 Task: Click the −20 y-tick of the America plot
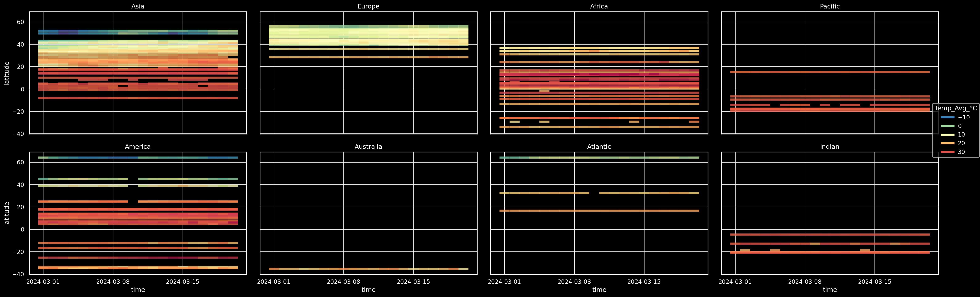pos(18,252)
